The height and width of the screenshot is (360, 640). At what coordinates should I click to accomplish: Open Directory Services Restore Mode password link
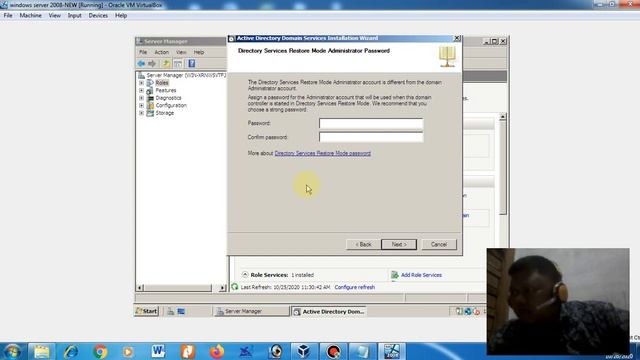pyautogui.click(x=322, y=153)
